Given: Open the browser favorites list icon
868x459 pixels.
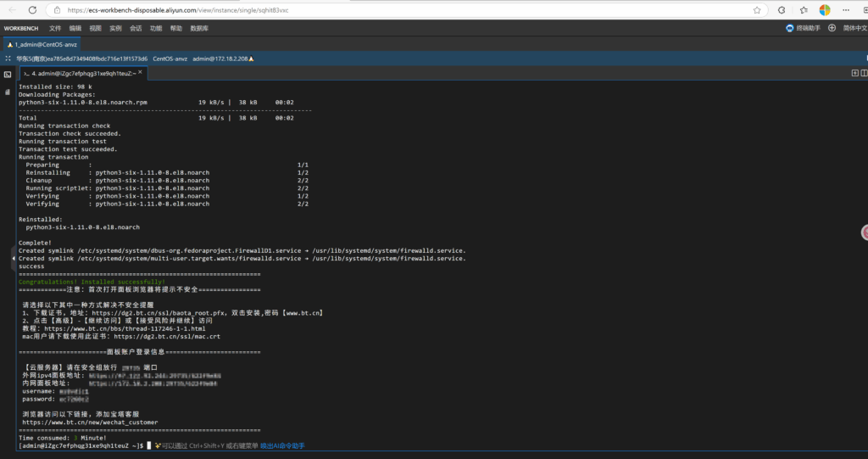Looking at the screenshot, I should point(804,10).
